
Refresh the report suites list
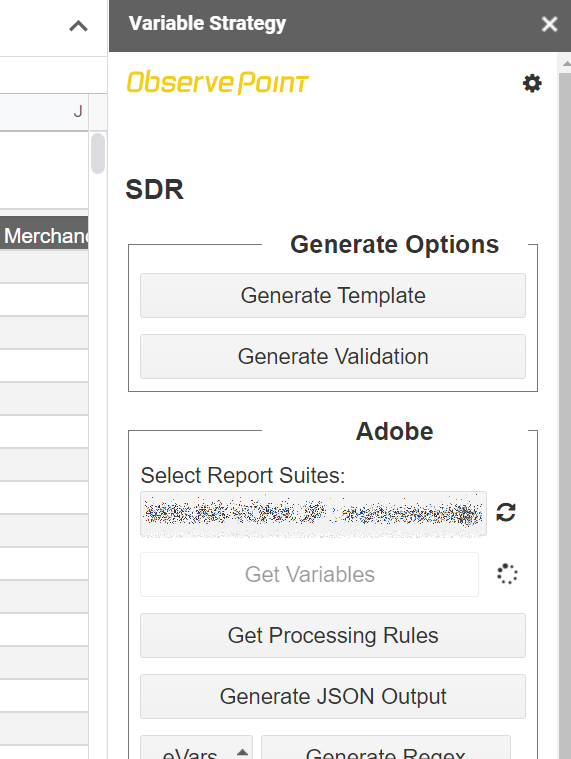click(506, 512)
